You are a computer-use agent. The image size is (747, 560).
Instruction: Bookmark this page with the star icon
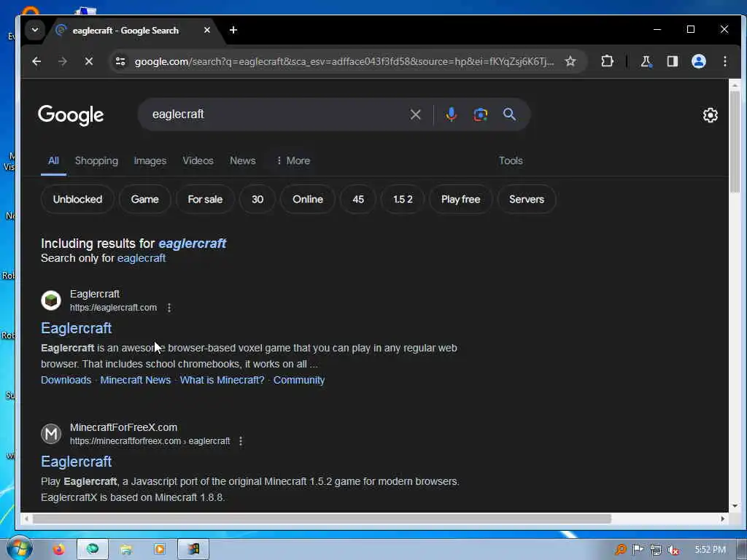[570, 61]
